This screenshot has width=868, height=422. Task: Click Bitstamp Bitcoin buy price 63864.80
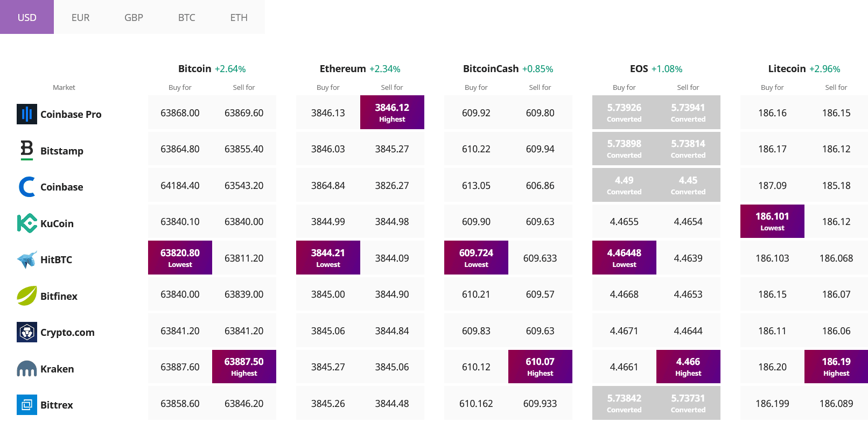(x=180, y=149)
